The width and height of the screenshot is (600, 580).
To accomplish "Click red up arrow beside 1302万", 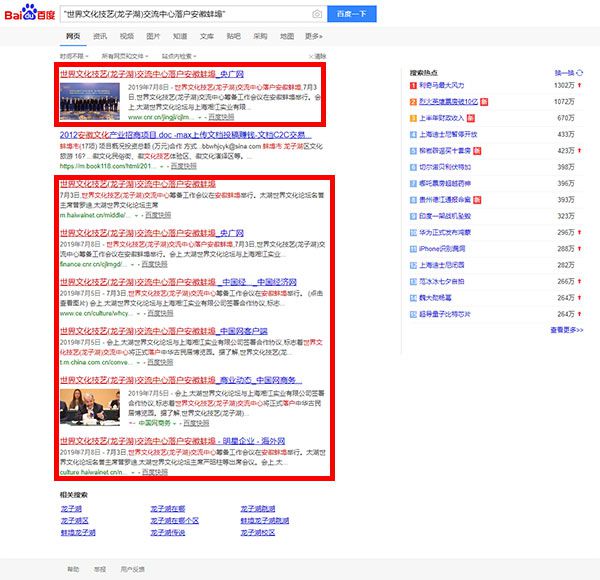I will 580,85.
